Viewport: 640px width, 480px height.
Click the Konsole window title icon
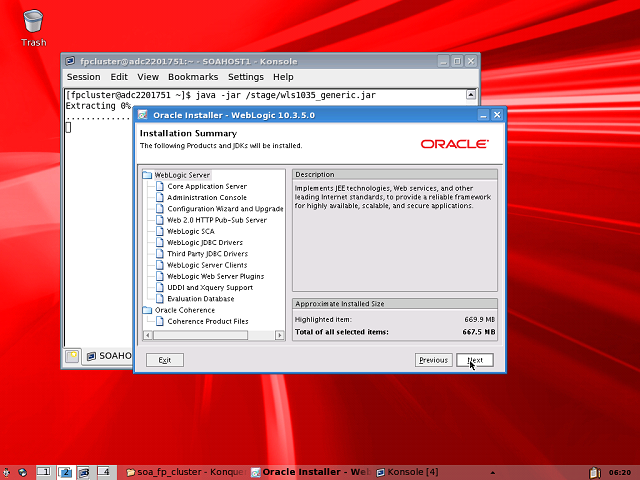[70, 61]
